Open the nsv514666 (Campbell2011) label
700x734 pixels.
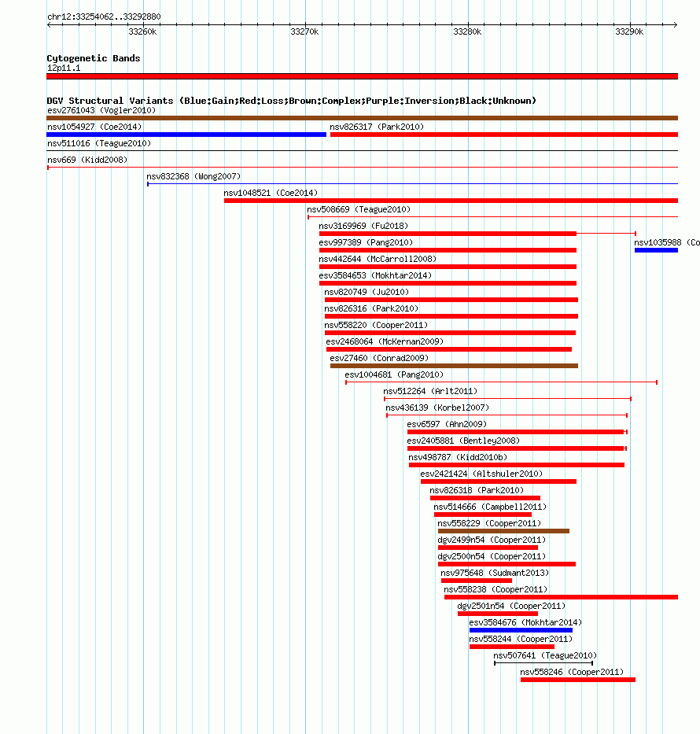(x=490, y=507)
